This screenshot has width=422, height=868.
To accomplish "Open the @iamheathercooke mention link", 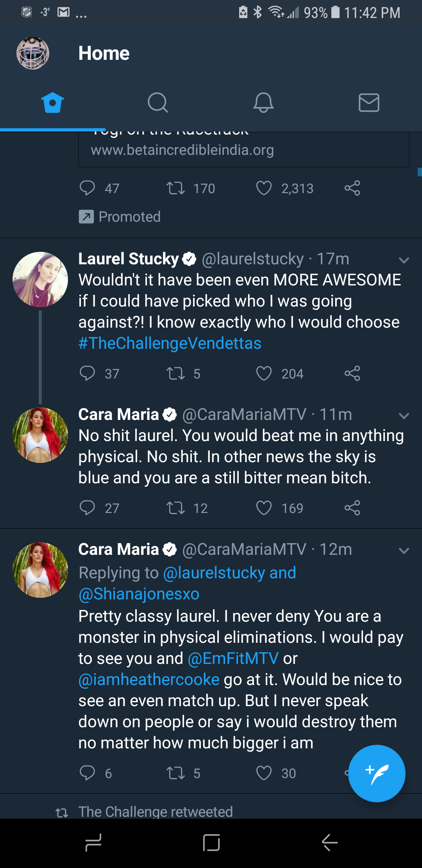I will 149,680.
